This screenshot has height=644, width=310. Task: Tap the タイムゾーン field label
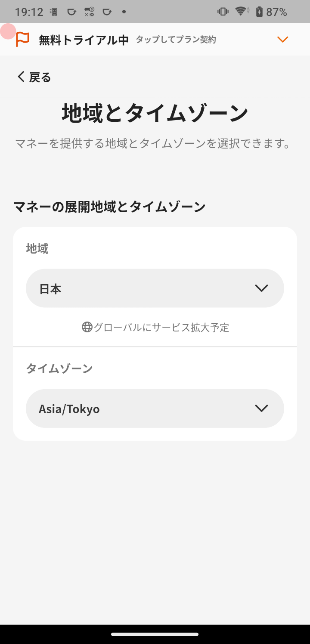pyautogui.click(x=59, y=368)
